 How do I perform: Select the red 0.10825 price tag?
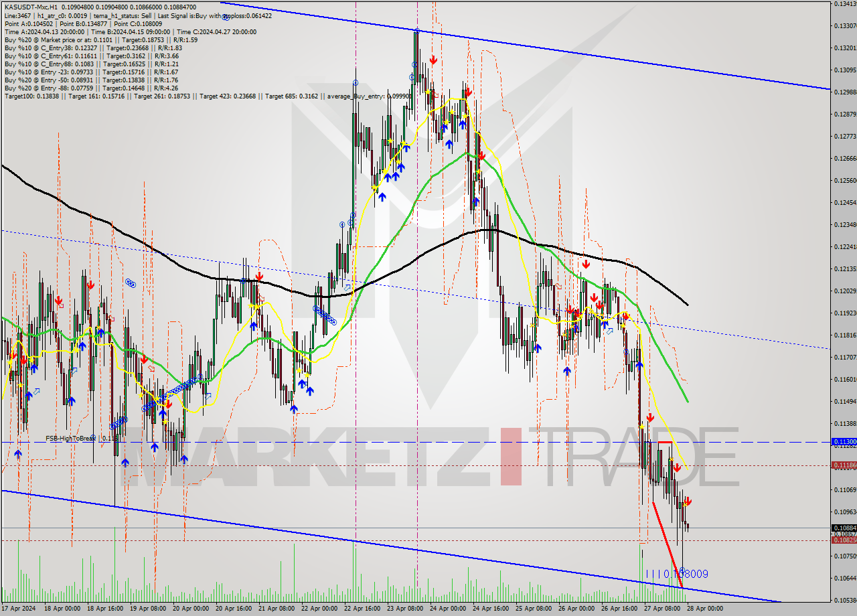[x=843, y=540]
